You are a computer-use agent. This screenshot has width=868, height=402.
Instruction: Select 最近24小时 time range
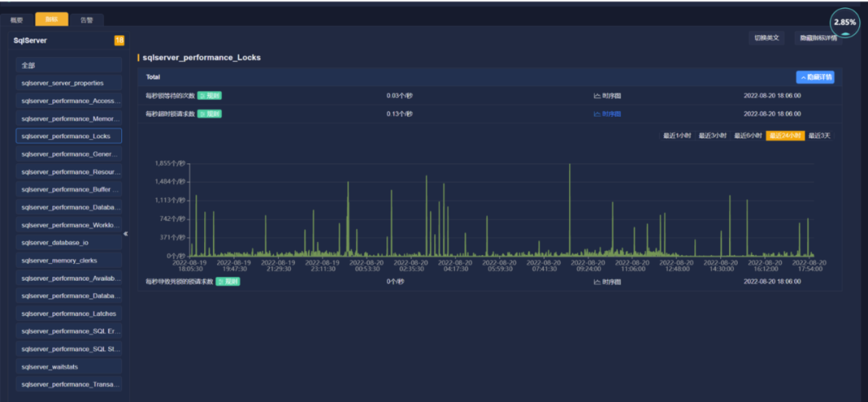[785, 136]
